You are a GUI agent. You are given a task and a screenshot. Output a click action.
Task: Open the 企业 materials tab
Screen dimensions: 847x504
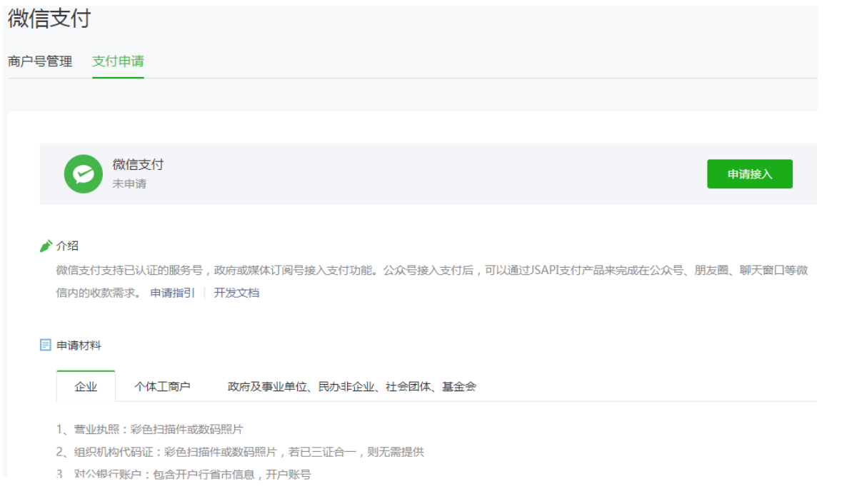[x=86, y=387]
